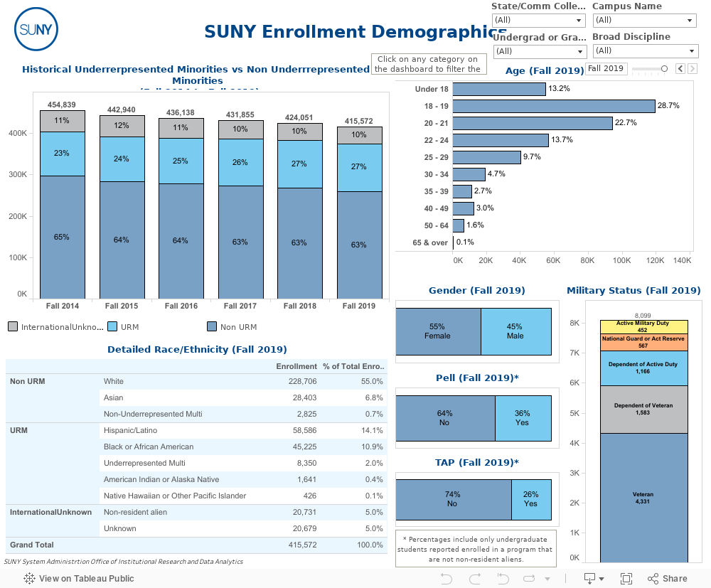The height and width of the screenshot is (588, 711).
Task: Select the 25 - 29 age bar
Action: pos(486,157)
